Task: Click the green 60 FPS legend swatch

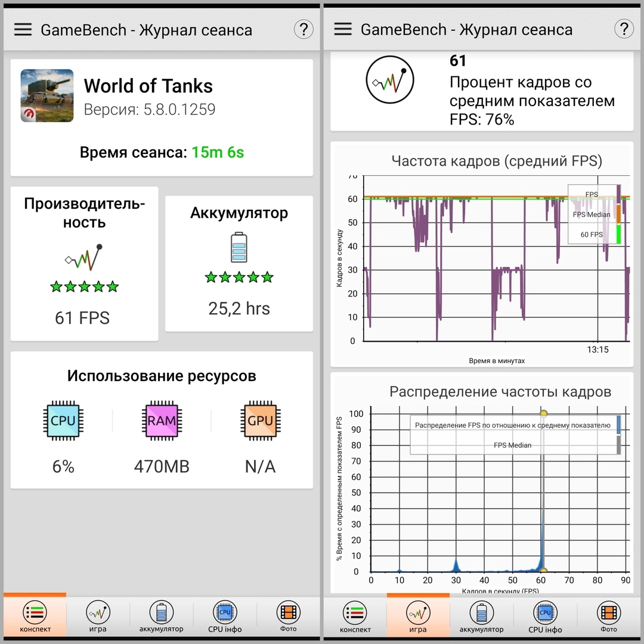Action: point(618,234)
